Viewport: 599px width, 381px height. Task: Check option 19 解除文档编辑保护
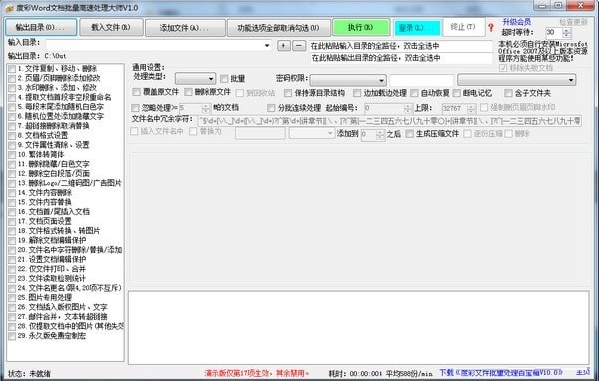[12, 241]
